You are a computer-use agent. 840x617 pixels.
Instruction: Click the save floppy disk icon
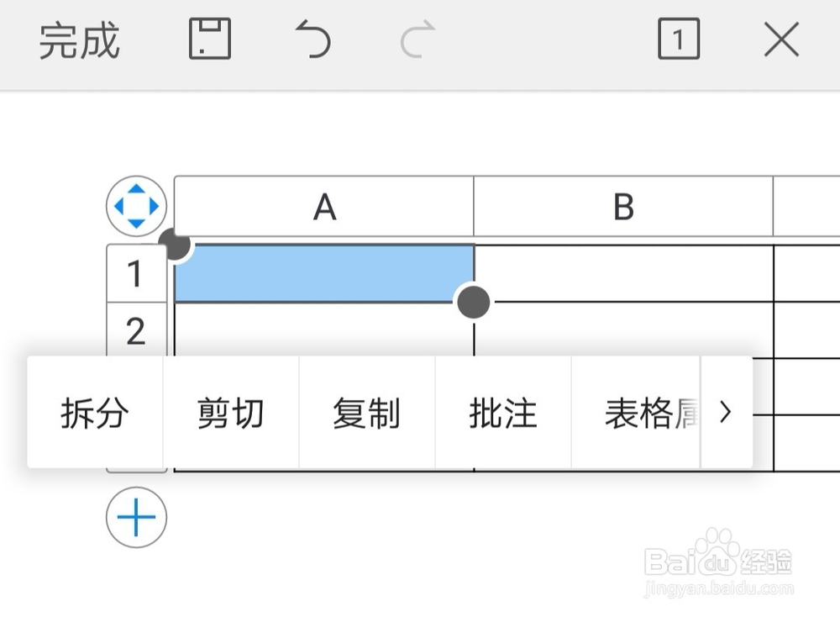pos(209,40)
